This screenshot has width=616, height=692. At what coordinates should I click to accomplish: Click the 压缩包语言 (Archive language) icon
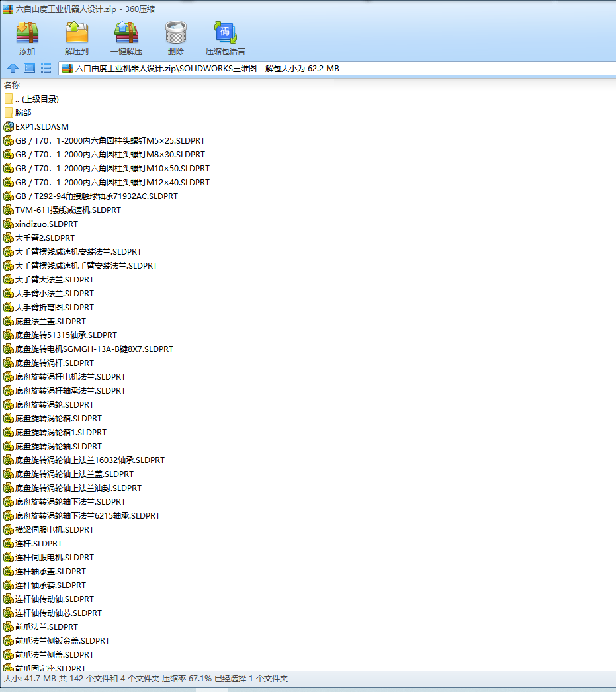click(x=226, y=32)
